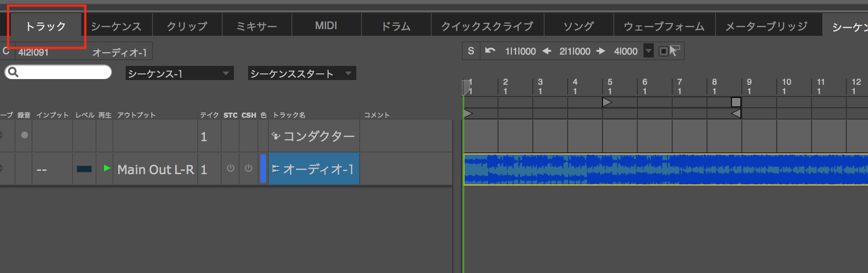Screen dimensions: 868x273
Task: Click the ウェーブフォーム tab
Action: pyautogui.click(x=664, y=26)
